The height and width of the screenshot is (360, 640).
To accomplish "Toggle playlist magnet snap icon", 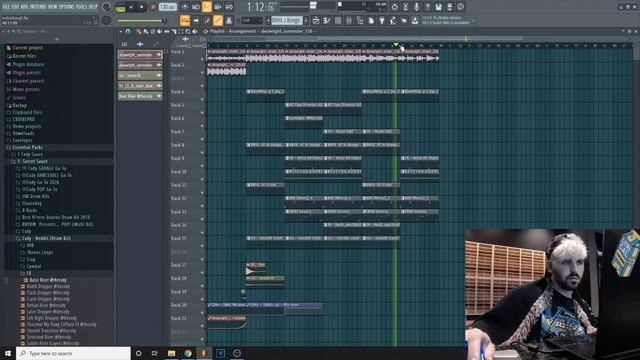I will coord(128,31).
